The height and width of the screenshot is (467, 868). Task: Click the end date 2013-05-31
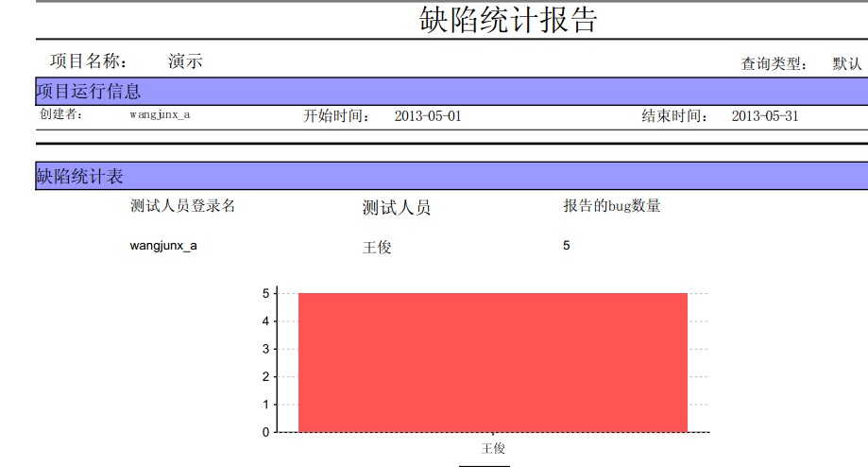click(x=765, y=115)
